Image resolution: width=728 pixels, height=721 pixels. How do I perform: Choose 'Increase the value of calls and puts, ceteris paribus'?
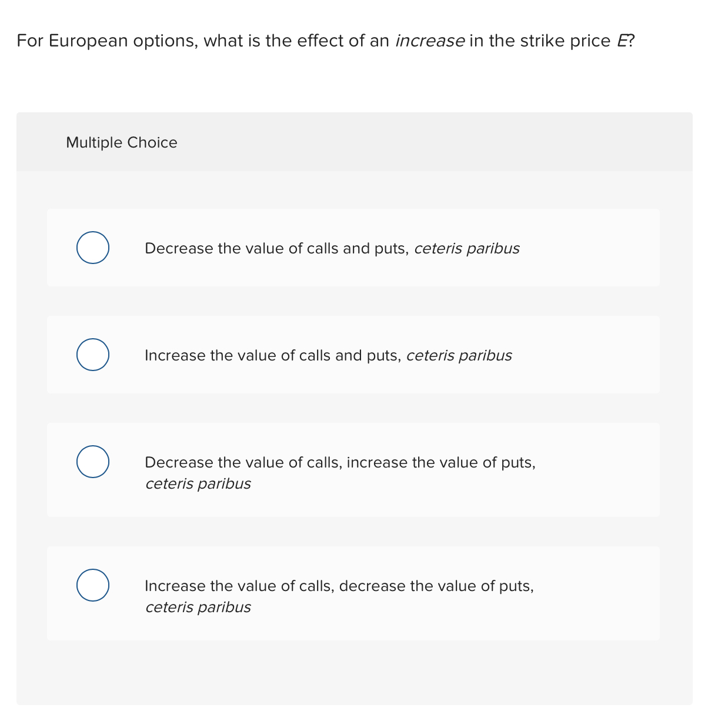point(328,355)
